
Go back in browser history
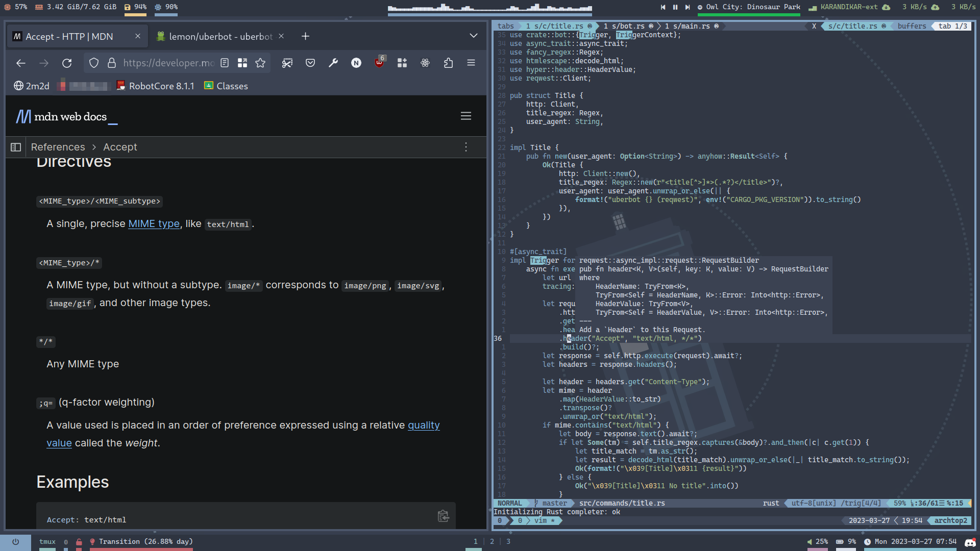click(21, 63)
